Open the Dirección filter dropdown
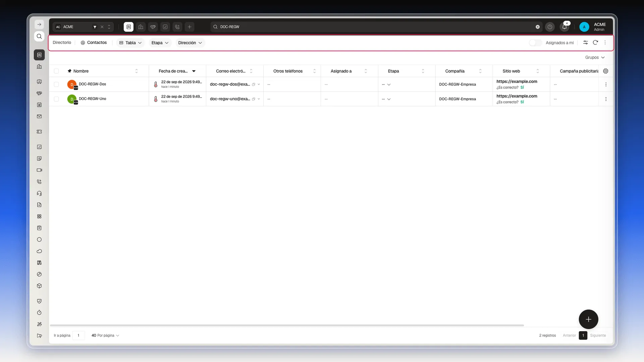644x362 pixels. [190, 43]
